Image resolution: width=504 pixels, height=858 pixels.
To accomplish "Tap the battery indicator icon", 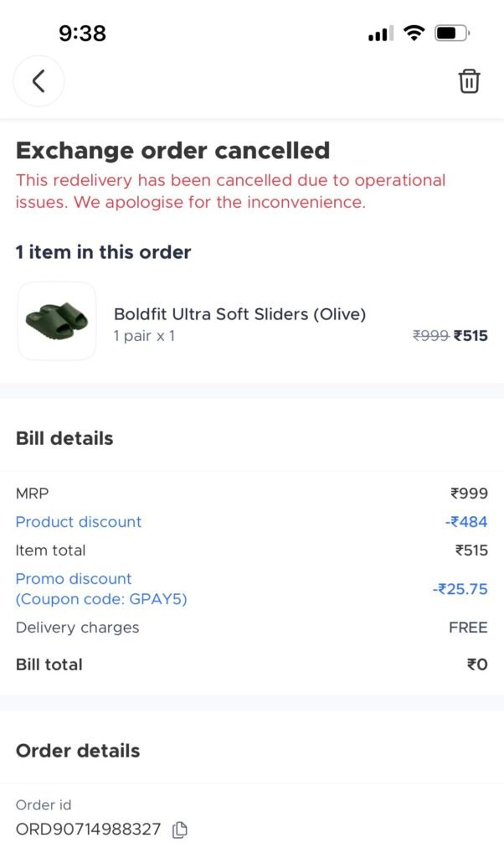I will [452, 34].
